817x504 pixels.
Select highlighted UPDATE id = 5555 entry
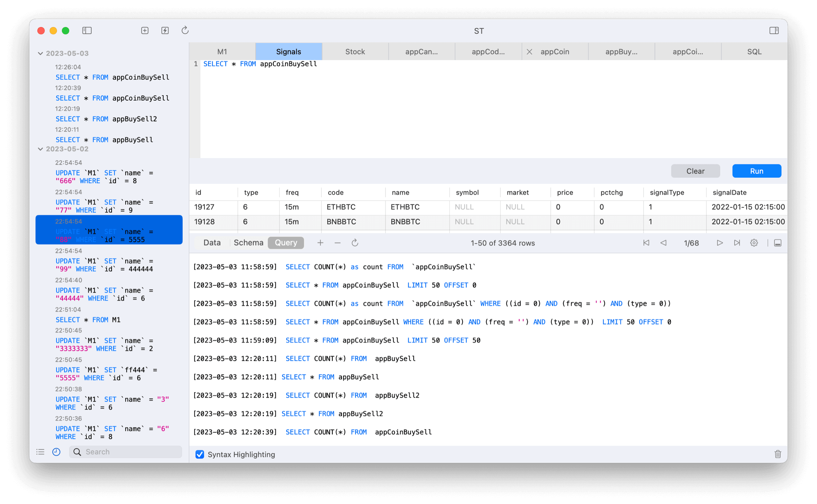pos(109,230)
